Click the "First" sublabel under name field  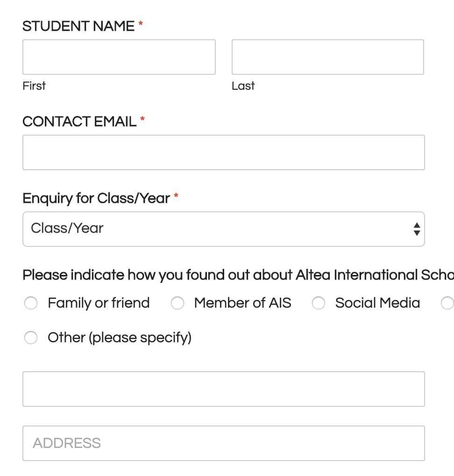point(34,86)
